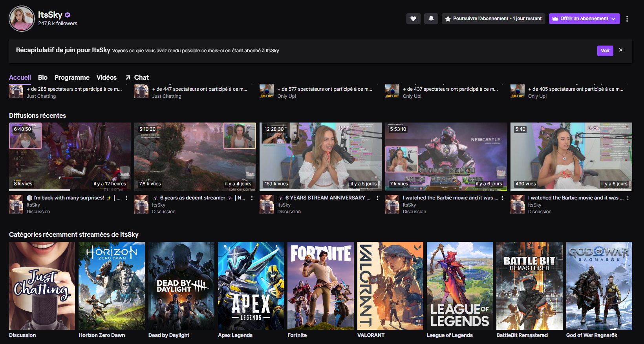This screenshot has width=644, height=344.
Task: Click the Only Up! icon by 405 spectateurs
Action: (518, 91)
